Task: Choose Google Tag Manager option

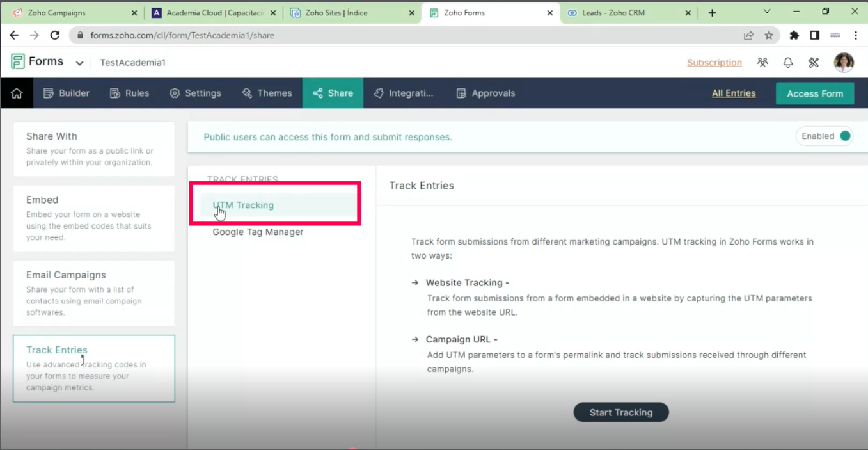Action: click(x=258, y=232)
